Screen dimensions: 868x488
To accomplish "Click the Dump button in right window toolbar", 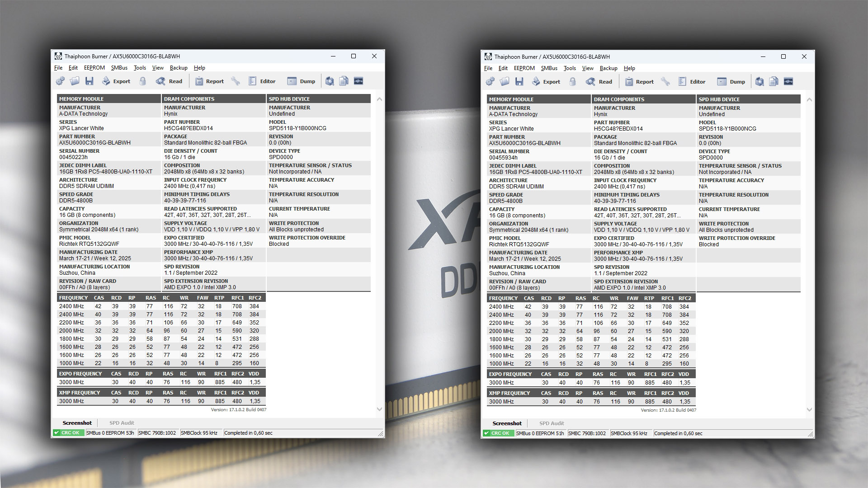I will pyautogui.click(x=731, y=82).
